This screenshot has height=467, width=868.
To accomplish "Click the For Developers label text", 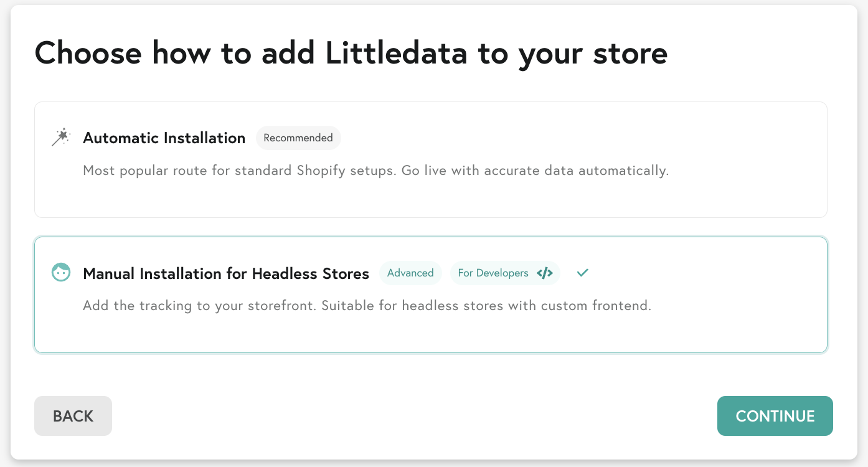I will [493, 273].
